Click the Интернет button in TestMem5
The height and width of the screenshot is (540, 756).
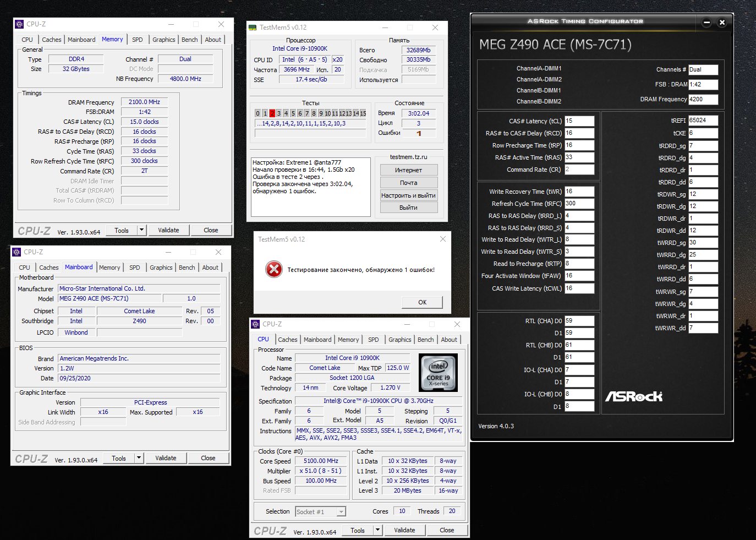tap(409, 170)
